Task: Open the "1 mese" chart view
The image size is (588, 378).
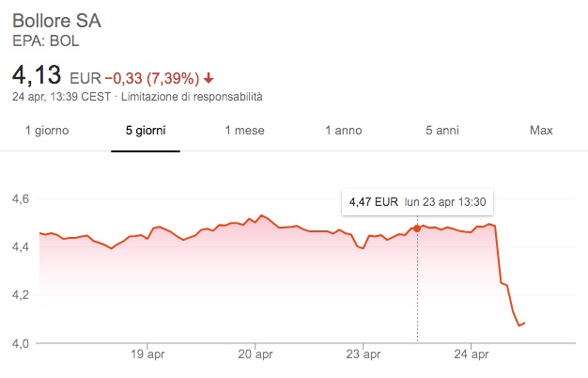Action: 243,130
